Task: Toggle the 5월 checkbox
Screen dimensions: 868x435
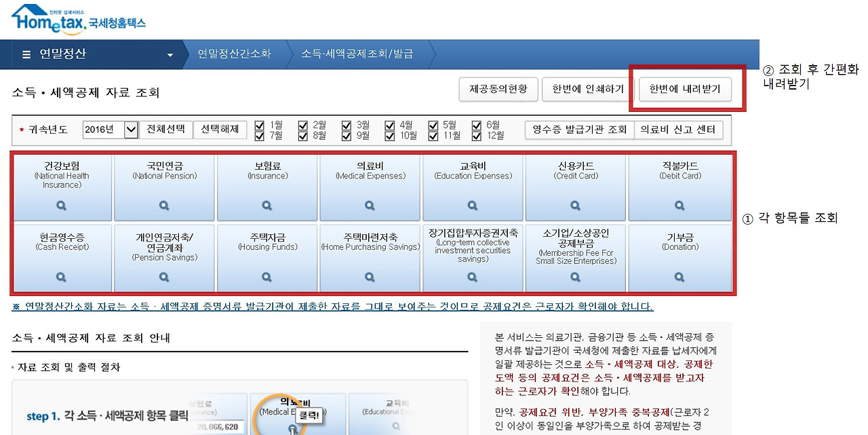Action: click(433, 125)
